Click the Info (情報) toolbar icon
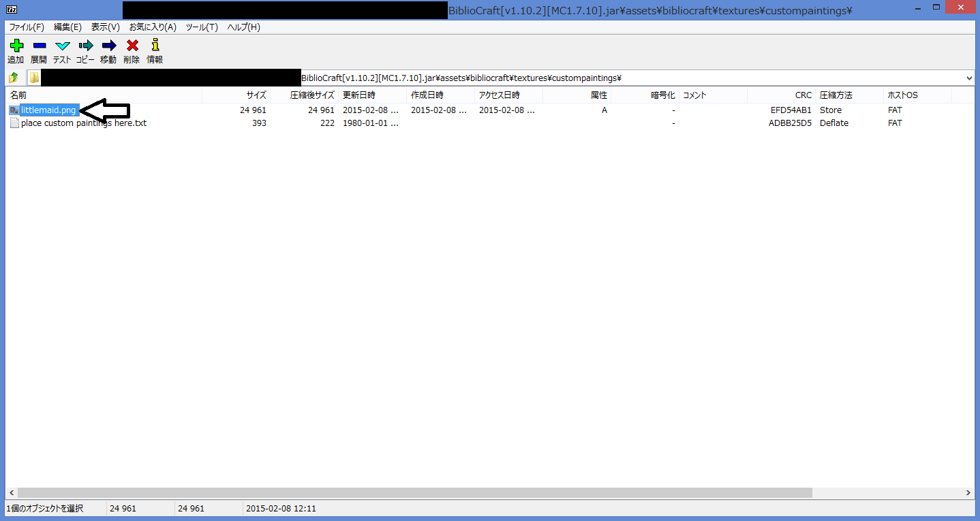Screen dimensions: 980x521 pos(155,46)
